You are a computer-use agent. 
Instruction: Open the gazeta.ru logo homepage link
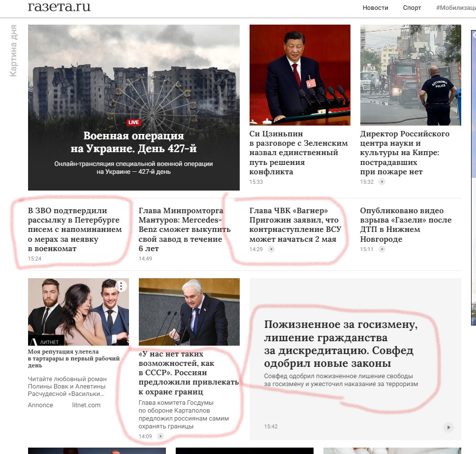coord(59,7)
